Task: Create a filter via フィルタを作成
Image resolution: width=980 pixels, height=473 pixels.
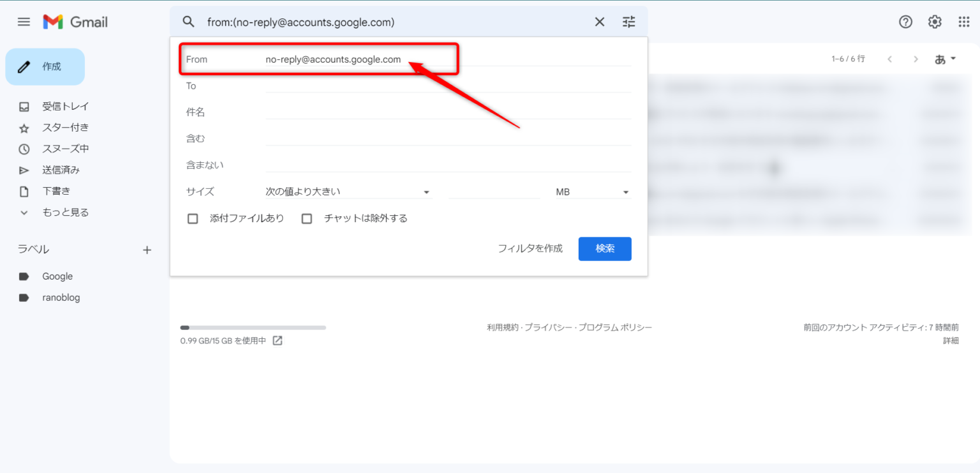Action: [530, 249]
